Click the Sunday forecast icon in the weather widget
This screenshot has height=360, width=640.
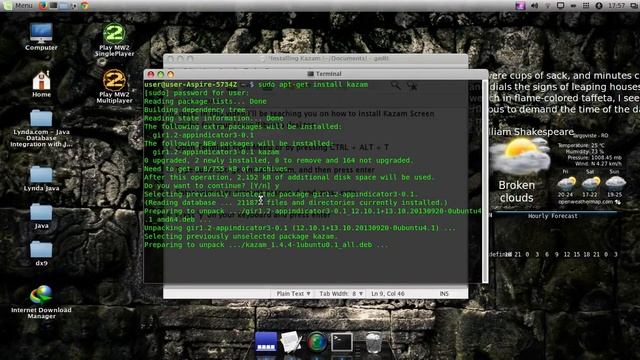click(x=615, y=183)
